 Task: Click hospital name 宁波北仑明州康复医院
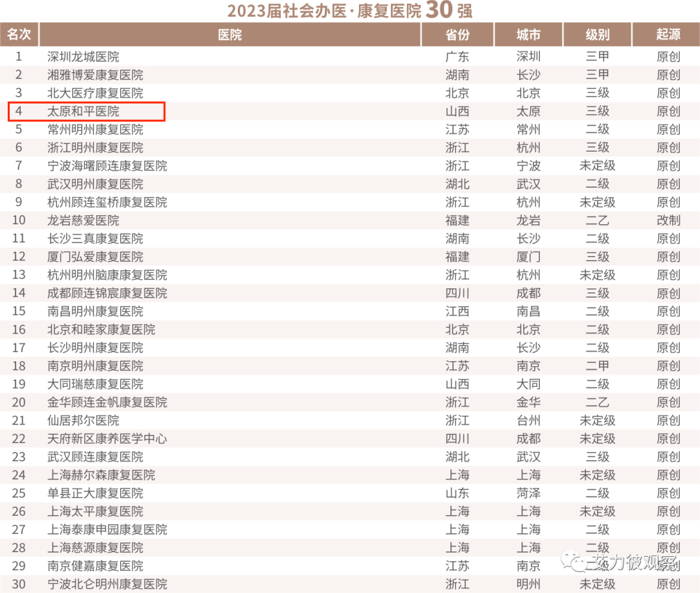(x=107, y=584)
